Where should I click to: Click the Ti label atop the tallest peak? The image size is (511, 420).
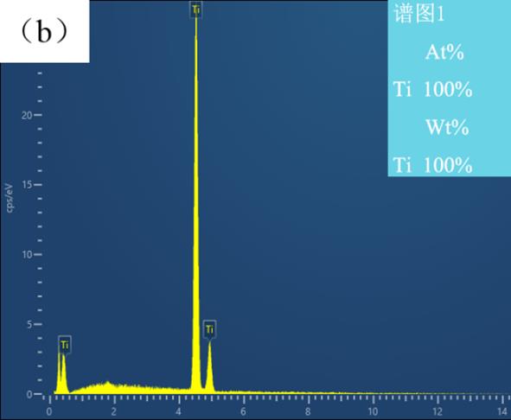point(196,10)
